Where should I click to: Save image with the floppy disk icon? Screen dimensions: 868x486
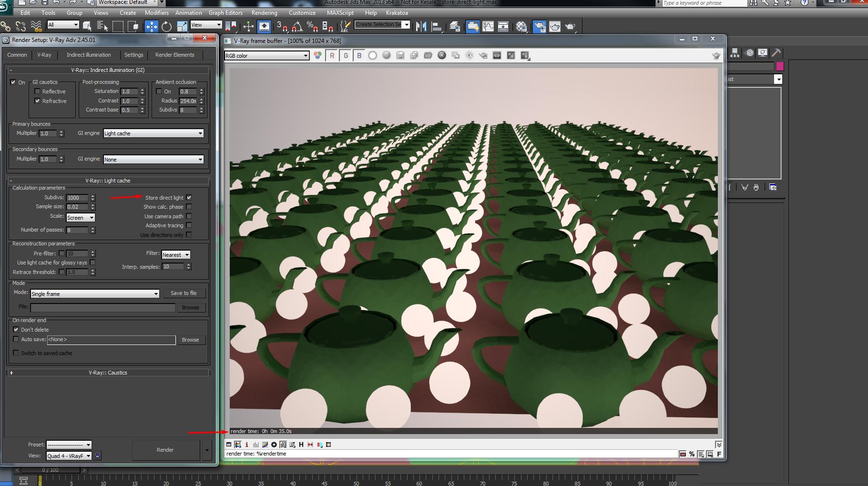(x=400, y=56)
